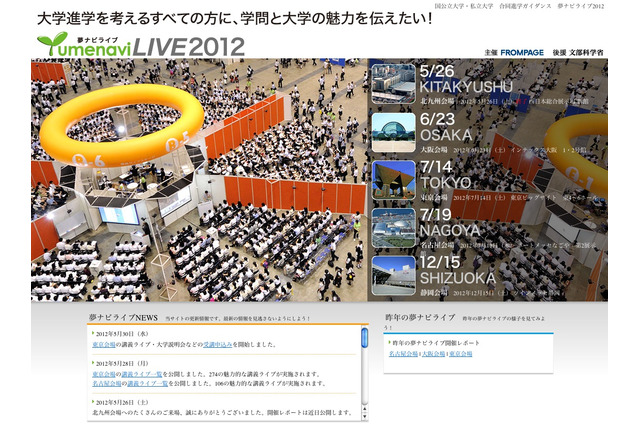Open 講義ライブ一覧 link after 名古屋会場
Screen dimensions: 640x426
[147, 384]
